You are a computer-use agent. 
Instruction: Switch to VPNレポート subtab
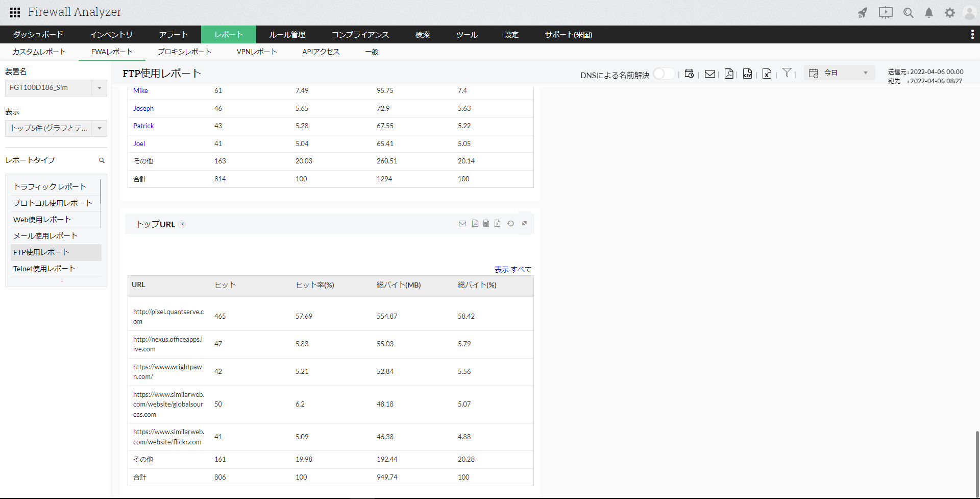[x=257, y=52]
